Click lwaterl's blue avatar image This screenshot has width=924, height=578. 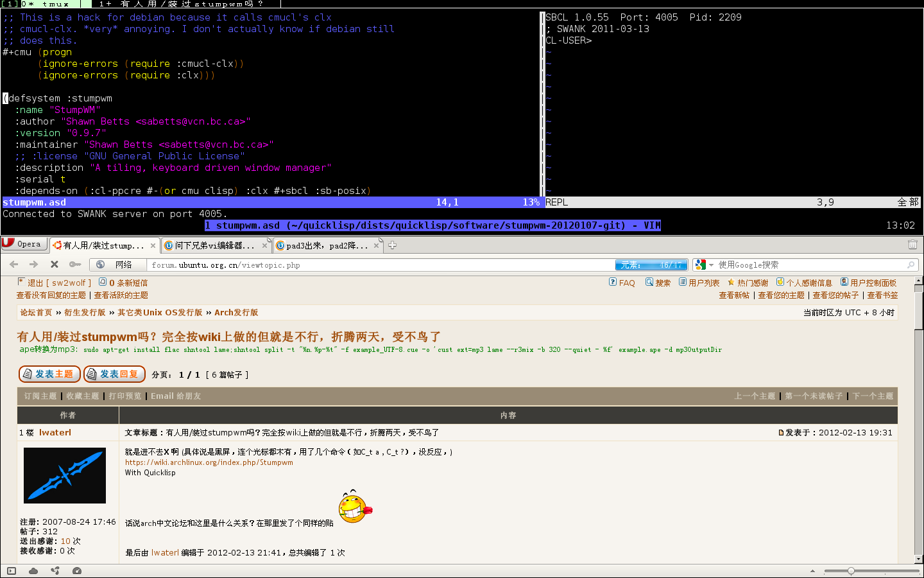click(65, 475)
